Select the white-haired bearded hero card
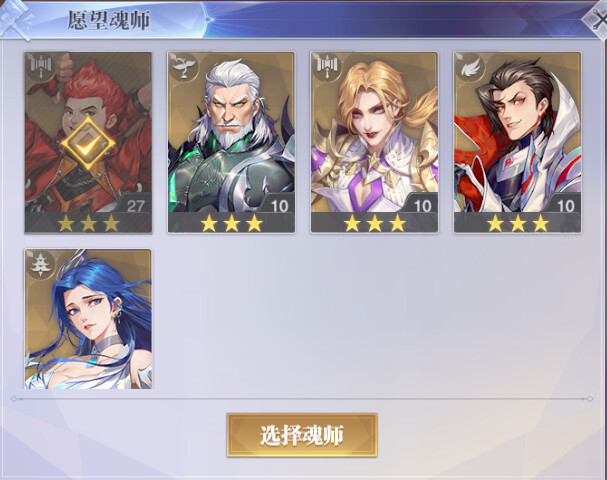This screenshot has width=607, height=480. coord(231,142)
